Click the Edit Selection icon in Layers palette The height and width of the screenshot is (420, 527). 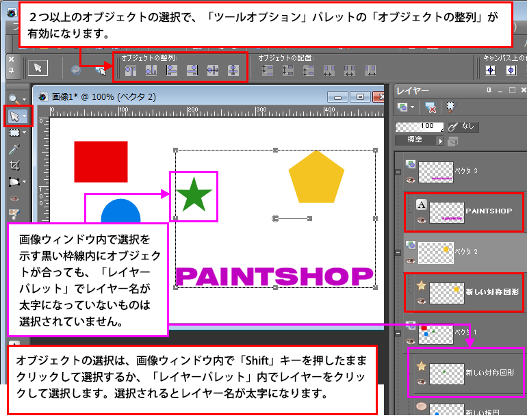pos(450,107)
